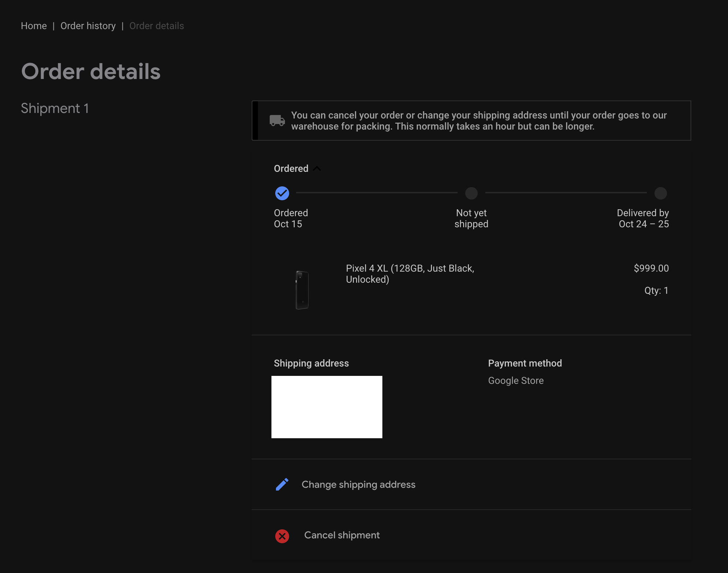Click the progress line between Ordered and shipped

[376, 193]
